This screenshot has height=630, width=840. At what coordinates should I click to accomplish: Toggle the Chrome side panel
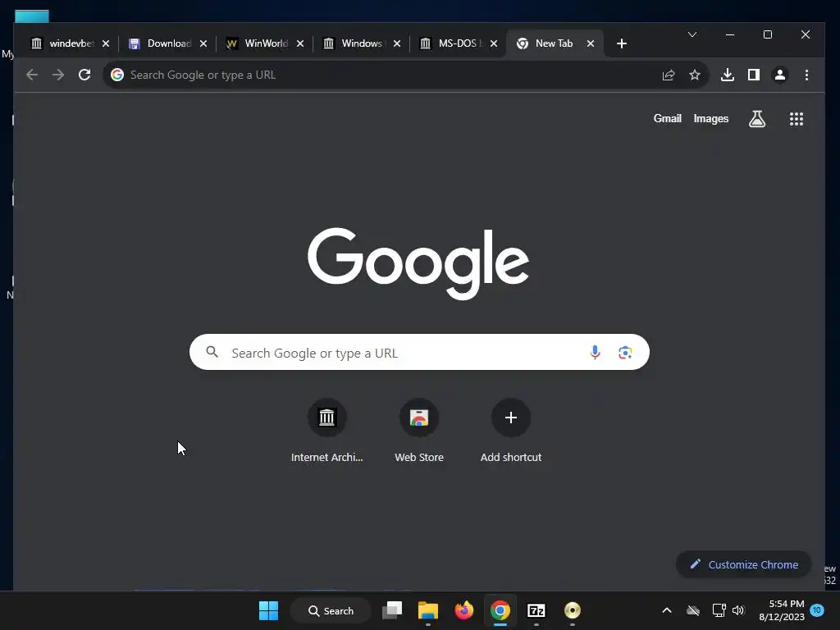[x=754, y=75]
